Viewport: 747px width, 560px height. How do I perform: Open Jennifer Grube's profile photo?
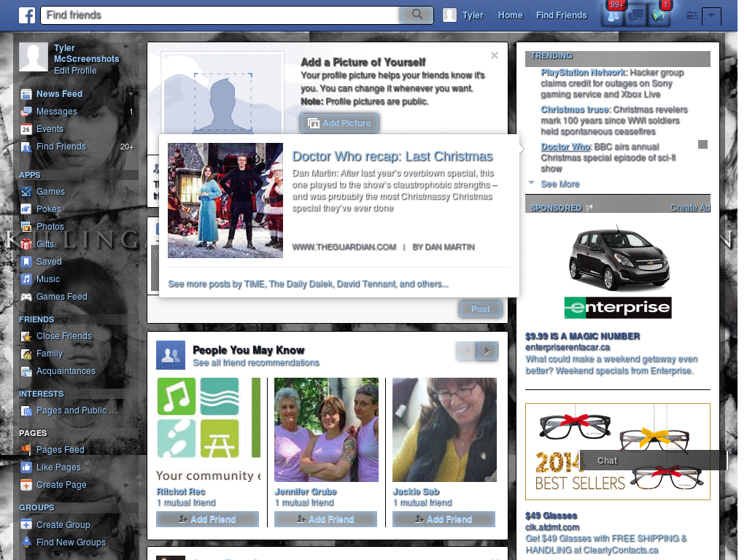pos(326,430)
